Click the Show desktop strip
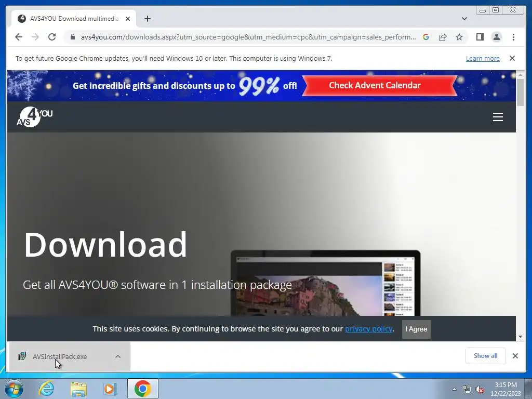 528,389
